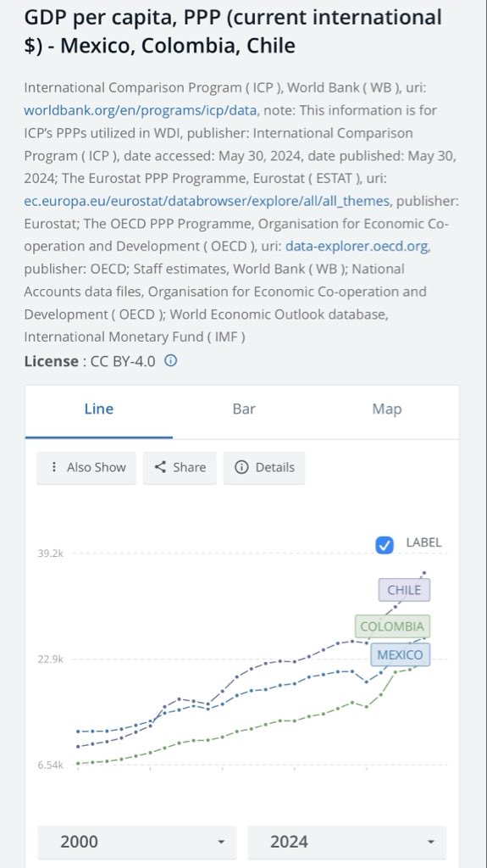487x868 pixels.
Task: Switch to the Line tab
Action: 99,409
